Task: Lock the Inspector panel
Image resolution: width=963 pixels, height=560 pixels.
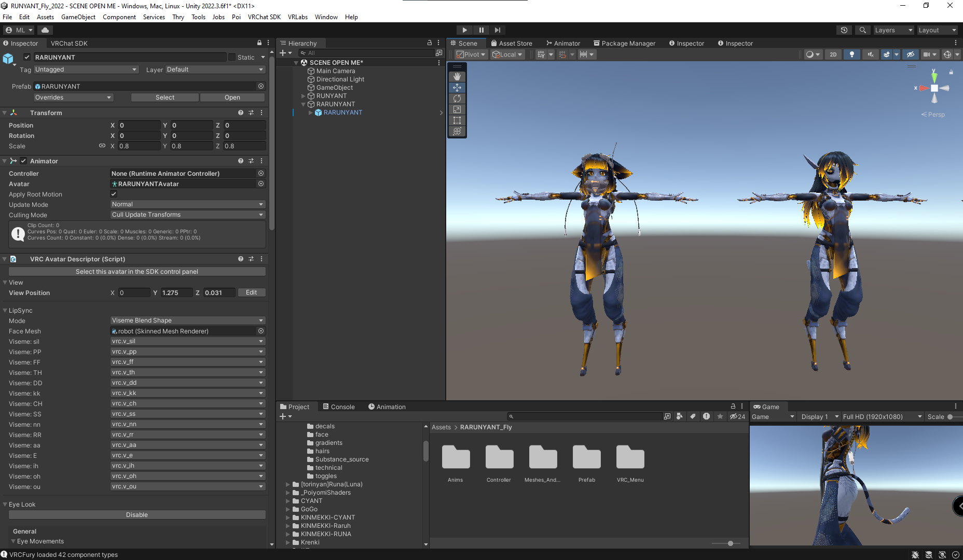Action: point(259,43)
